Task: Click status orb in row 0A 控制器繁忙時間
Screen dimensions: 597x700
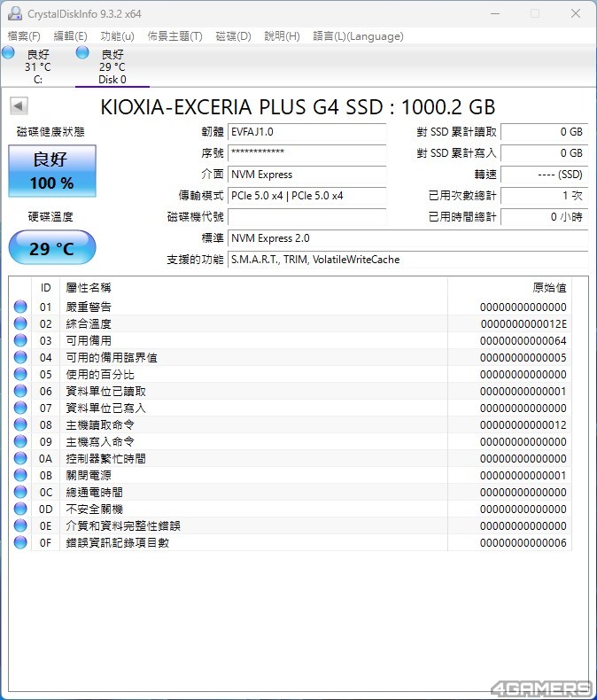Action: point(20,458)
